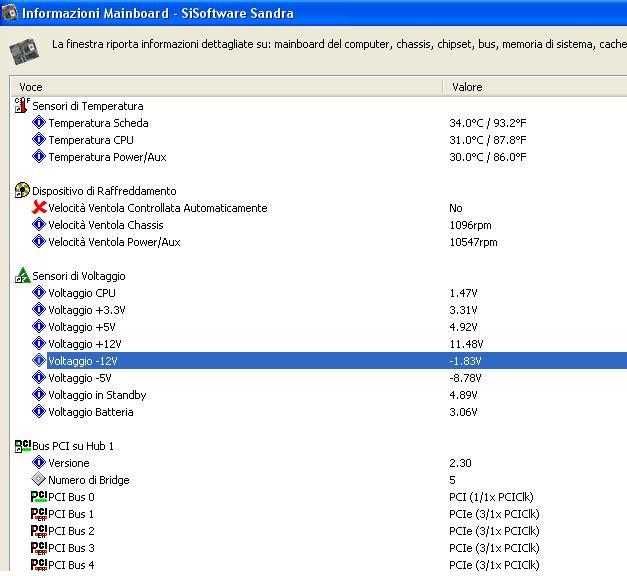Click the Sandra icon in the title bar
The width and height of the screenshot is (627, 576).
(x=9, y=13)
